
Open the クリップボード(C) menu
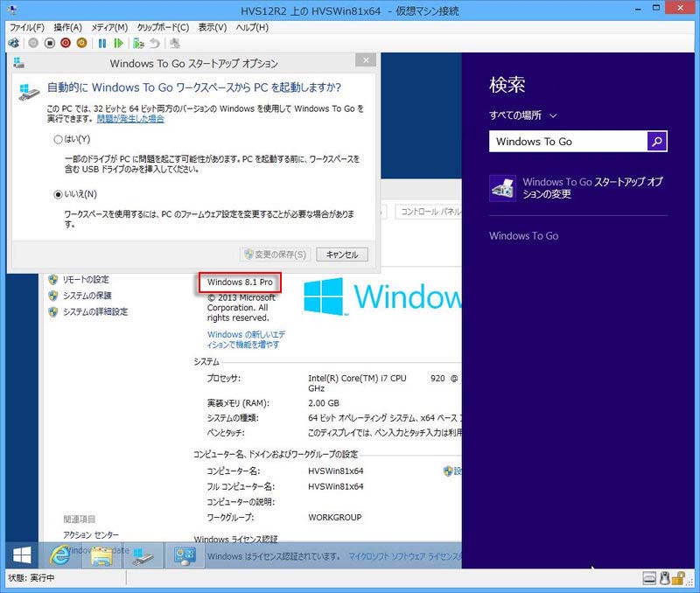(x=163, y=27)
